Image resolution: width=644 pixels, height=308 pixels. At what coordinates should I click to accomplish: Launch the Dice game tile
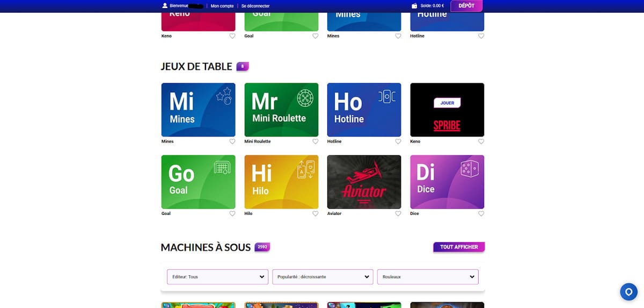click(447, 182)
